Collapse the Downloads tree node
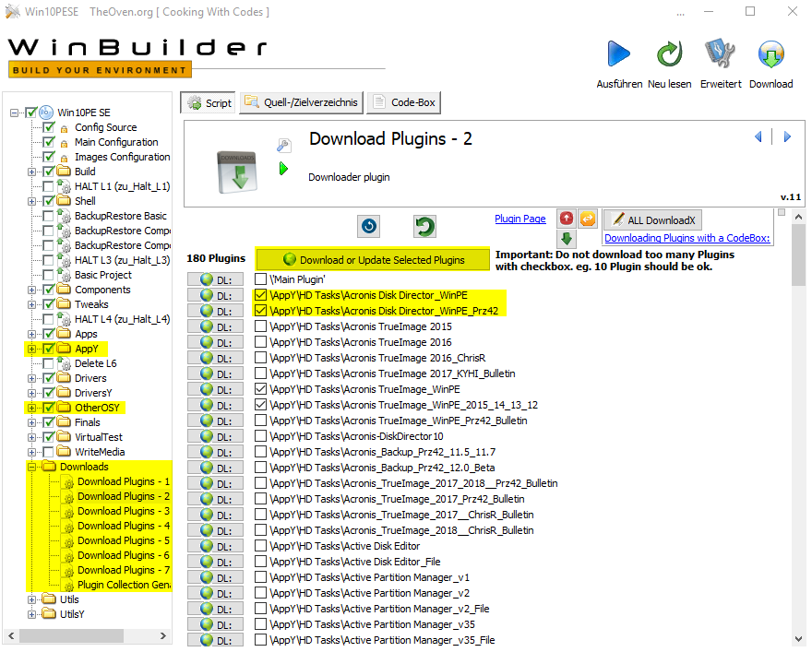812x652 pixels. 33,467
